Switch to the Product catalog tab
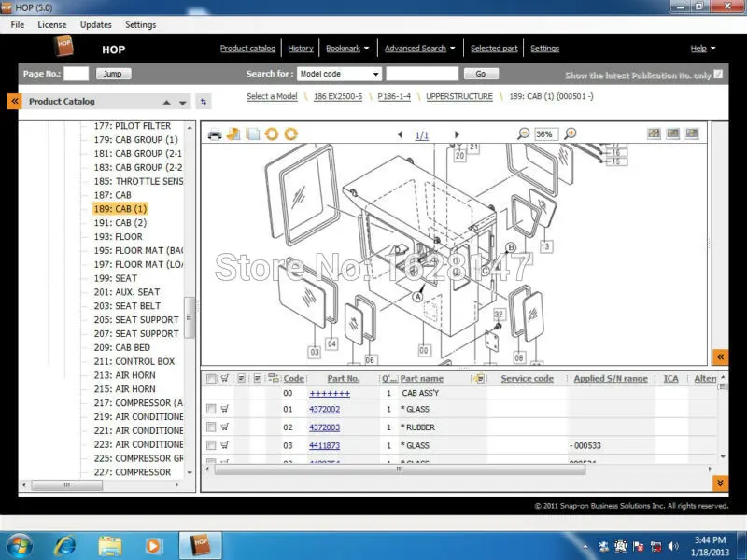The height and width of the screenshot is (560, 747). pos(247,48)
